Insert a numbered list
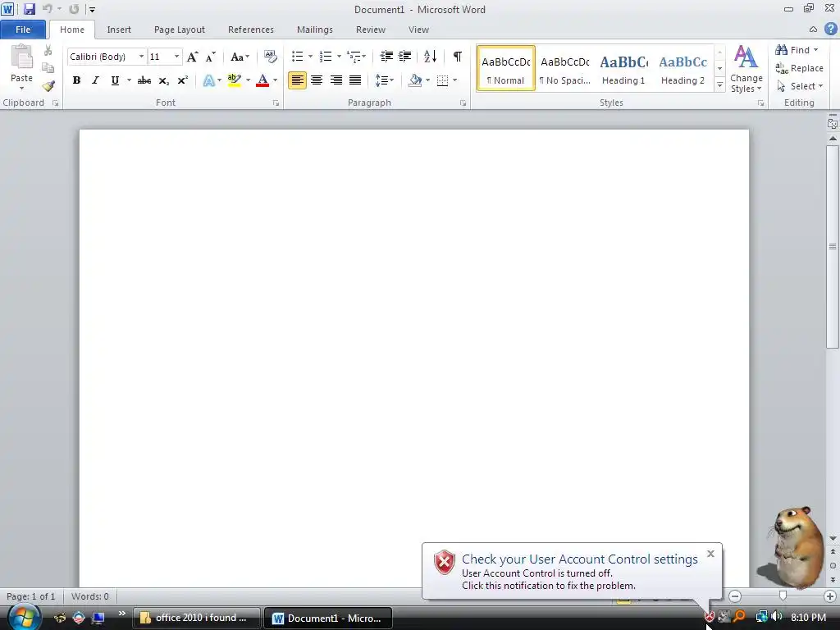Image resolution: width=840 pixels, height=630 pixels. [x=326, y=57]
